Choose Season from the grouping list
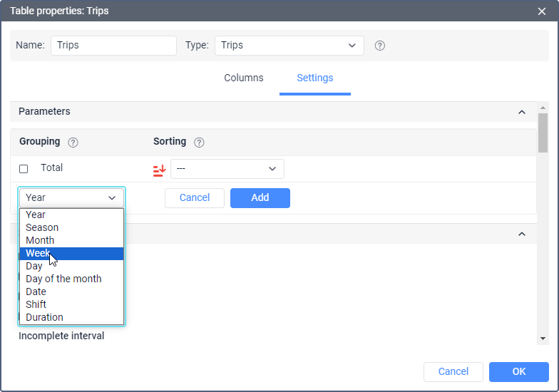The height and width of the screenshot is (392, 559). tap(71, 227)
